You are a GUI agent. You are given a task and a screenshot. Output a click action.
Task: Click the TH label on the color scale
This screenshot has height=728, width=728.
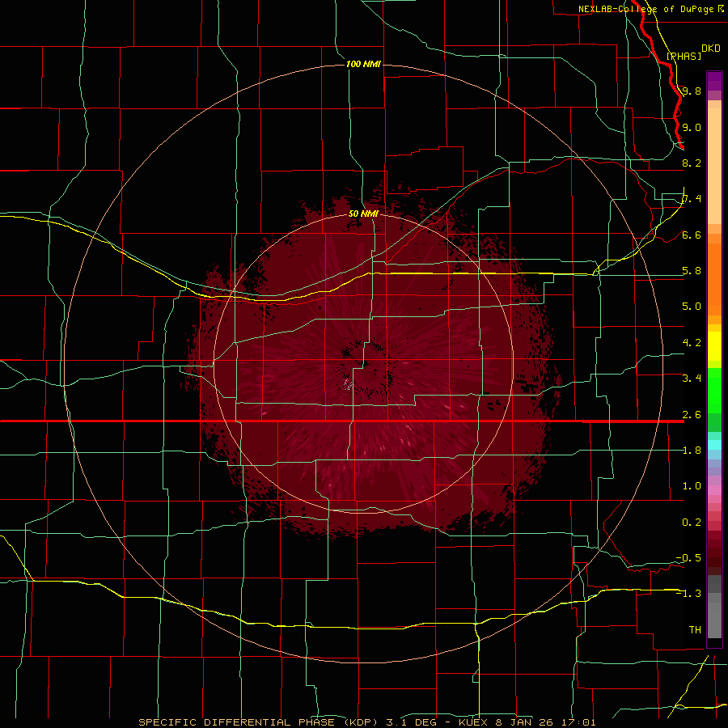click(695, 629)
